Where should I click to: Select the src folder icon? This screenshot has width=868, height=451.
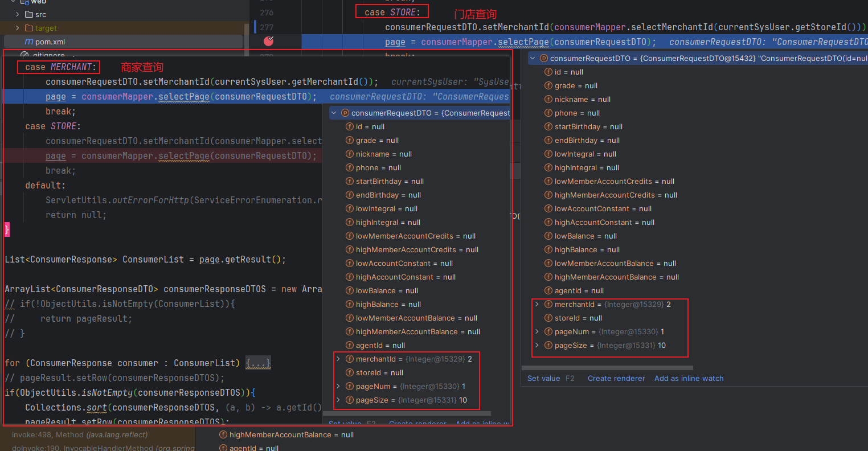(x=29, y=14)
